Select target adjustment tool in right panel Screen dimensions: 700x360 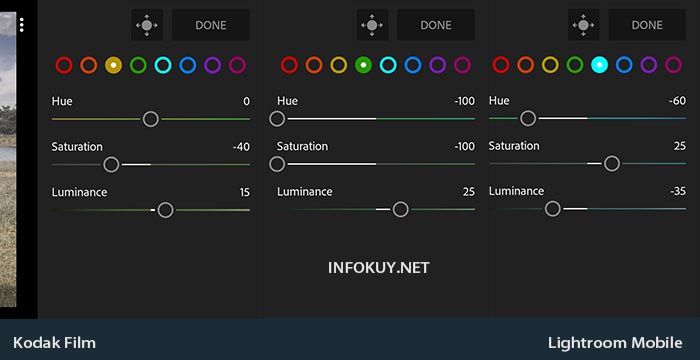click(x=583, y=25)
